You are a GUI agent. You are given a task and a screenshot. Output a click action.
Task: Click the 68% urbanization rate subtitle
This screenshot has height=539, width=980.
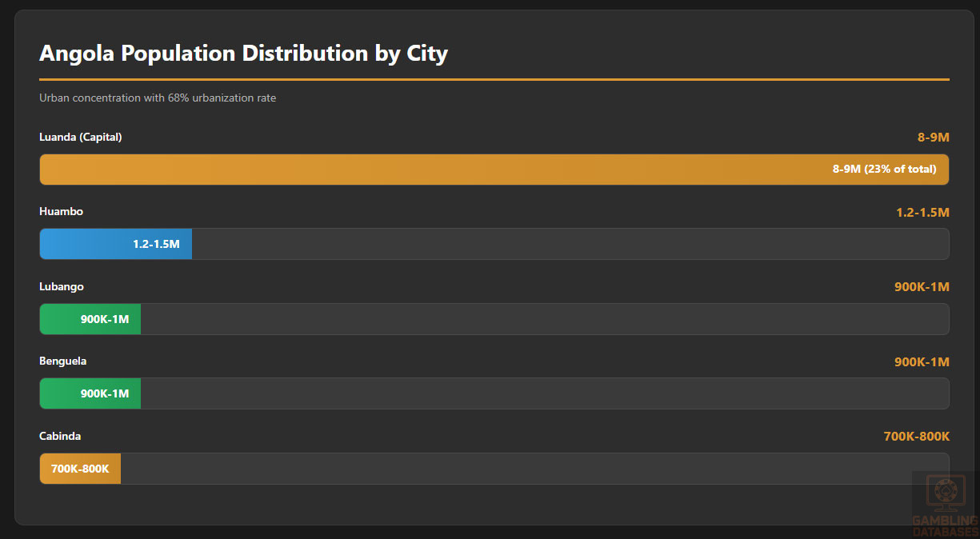point(158,98)
